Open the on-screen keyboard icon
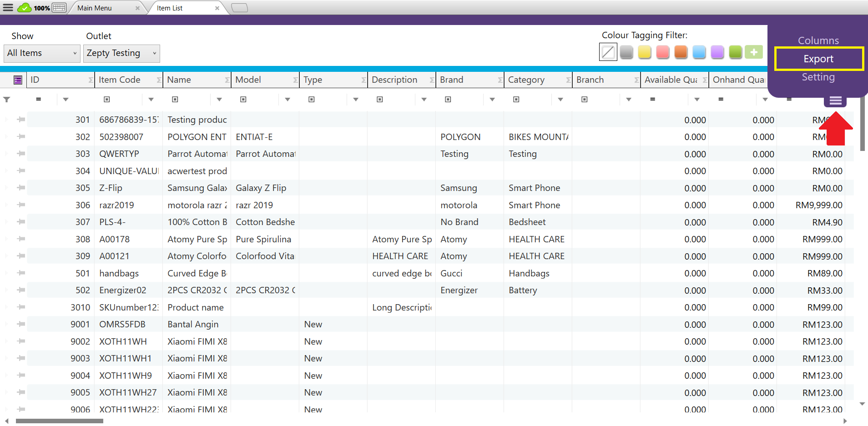Viewport: 868px width, 426px height. tap(59, 8)
